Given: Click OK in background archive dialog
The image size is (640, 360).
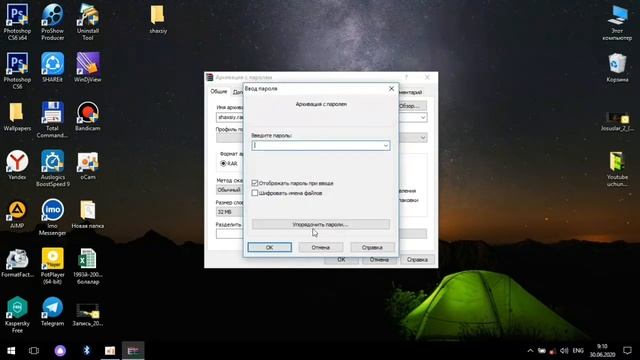Looking at the screenshot, I should [x=341, y=260].
